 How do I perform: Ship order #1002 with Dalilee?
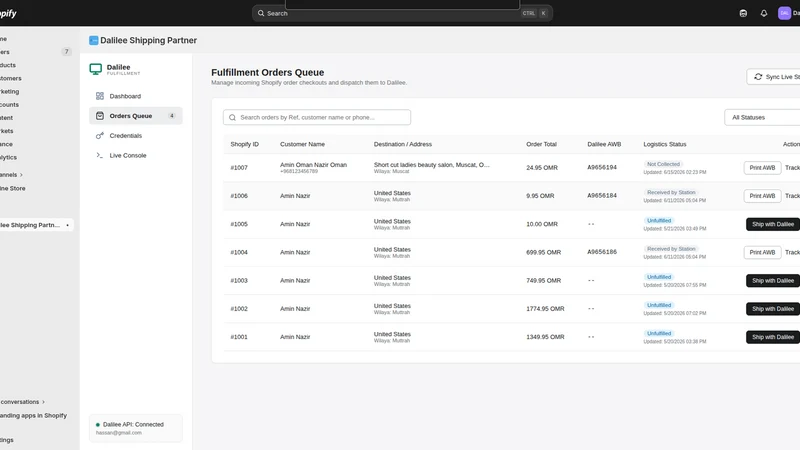[x=772, y=309]
